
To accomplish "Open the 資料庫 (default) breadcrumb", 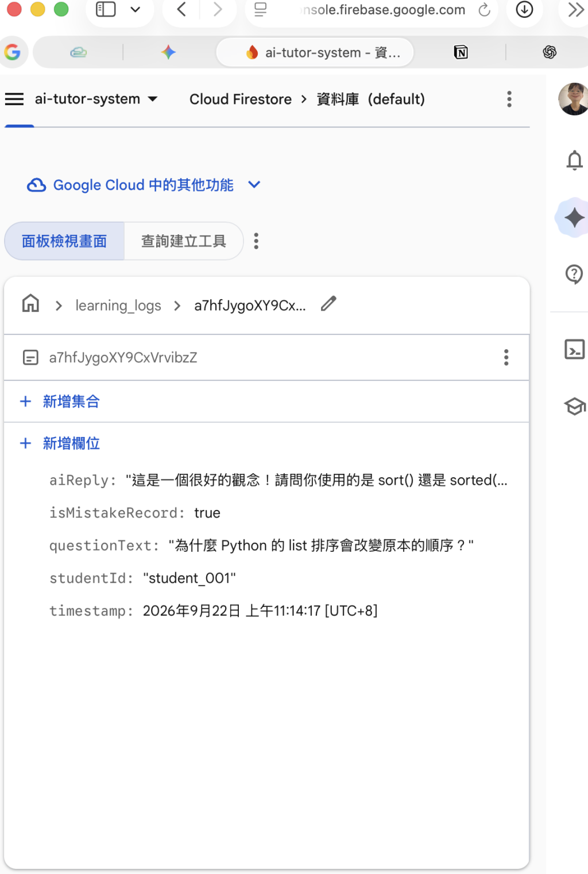I will (371, 99).
